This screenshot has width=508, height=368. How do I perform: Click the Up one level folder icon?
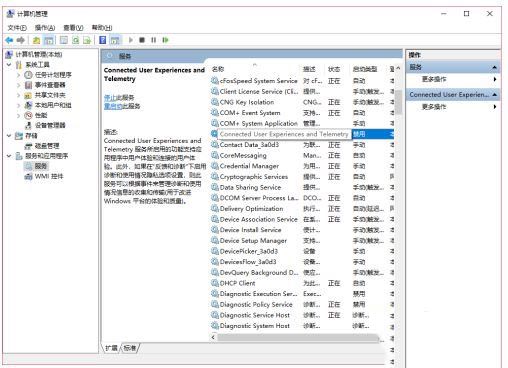tap(36, 40)
